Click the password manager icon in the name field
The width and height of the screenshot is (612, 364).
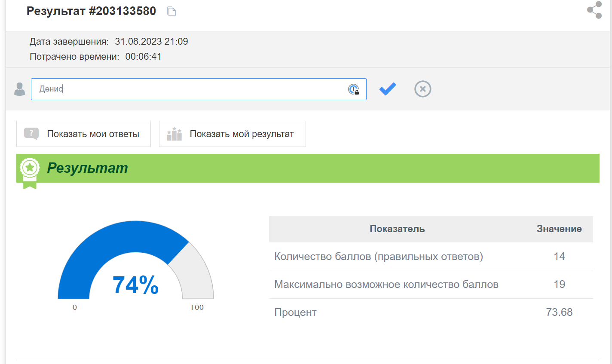pos(353,89)
